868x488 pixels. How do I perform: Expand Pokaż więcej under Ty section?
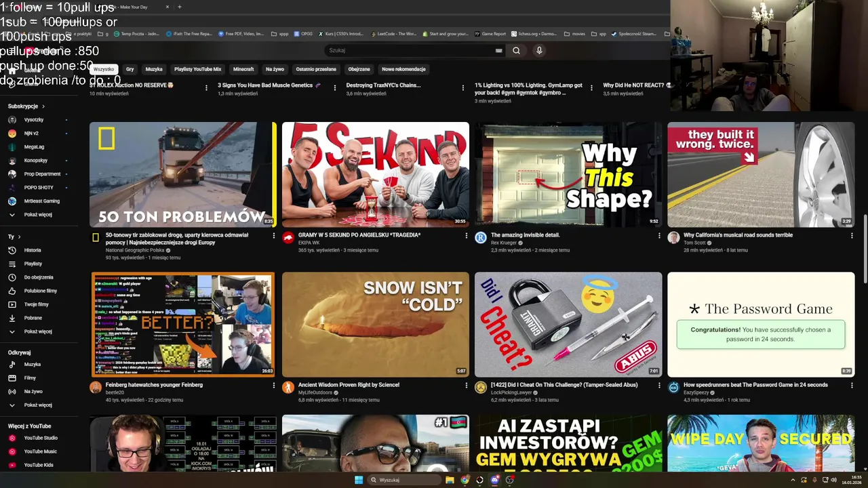(38, 331)
